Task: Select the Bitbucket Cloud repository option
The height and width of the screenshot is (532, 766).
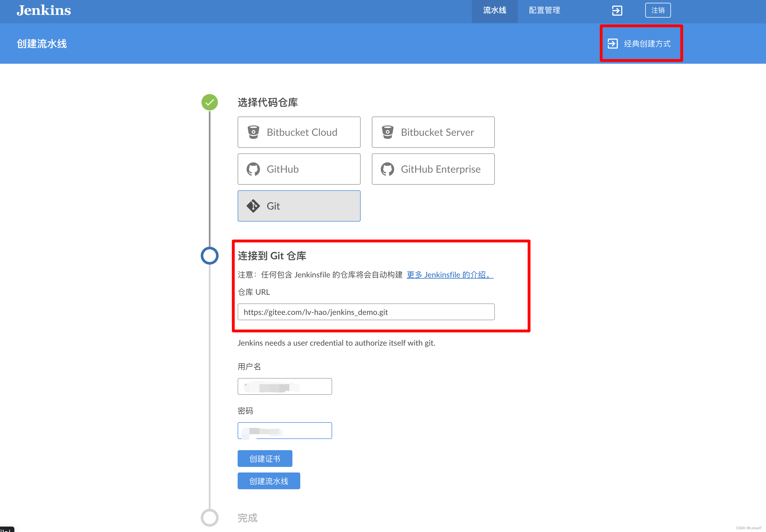Action: click(299, 132)
